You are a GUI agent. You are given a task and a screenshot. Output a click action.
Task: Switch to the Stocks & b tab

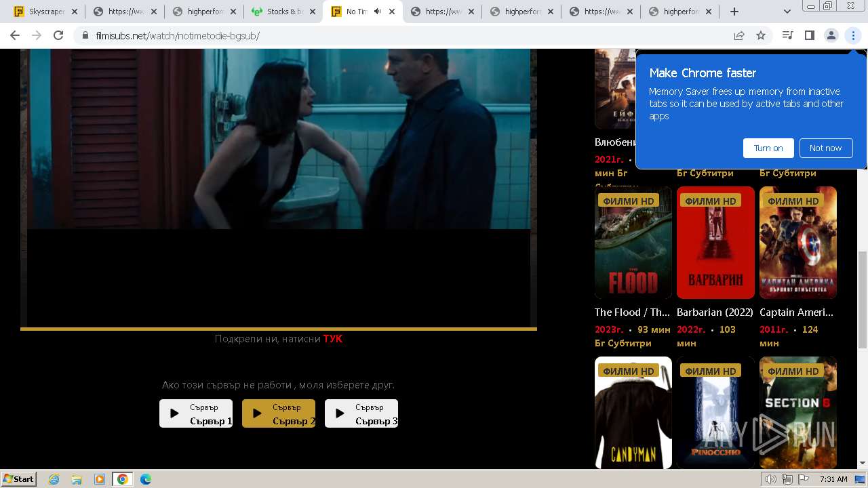click(278, 12)
